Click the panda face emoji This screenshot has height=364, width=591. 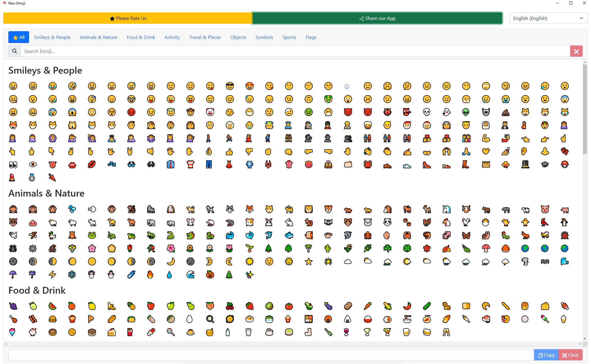point(387,222)
